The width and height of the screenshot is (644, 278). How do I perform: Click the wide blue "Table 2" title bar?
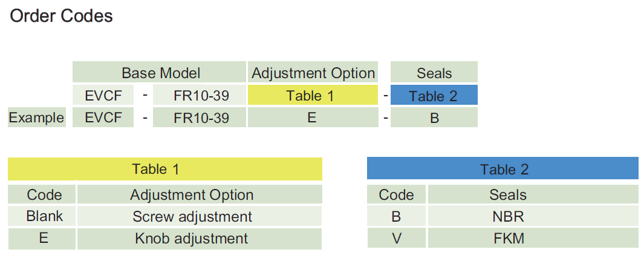(503, 169)
